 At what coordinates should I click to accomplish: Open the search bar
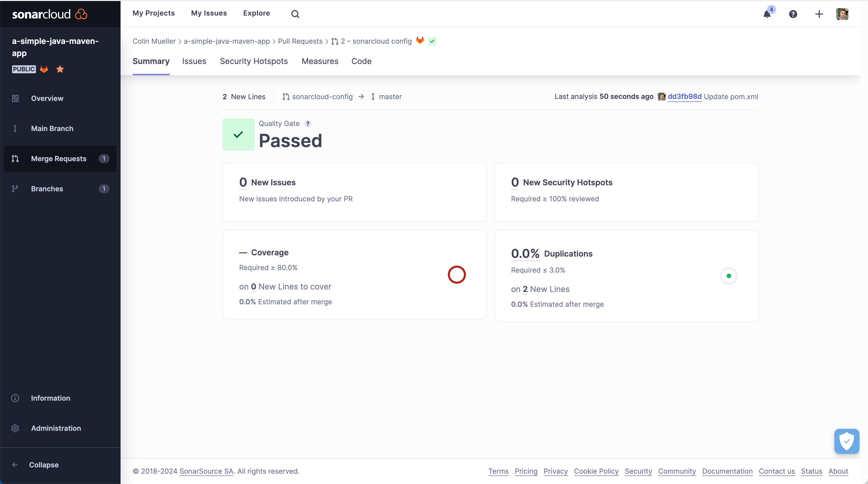tap(295, 14)
